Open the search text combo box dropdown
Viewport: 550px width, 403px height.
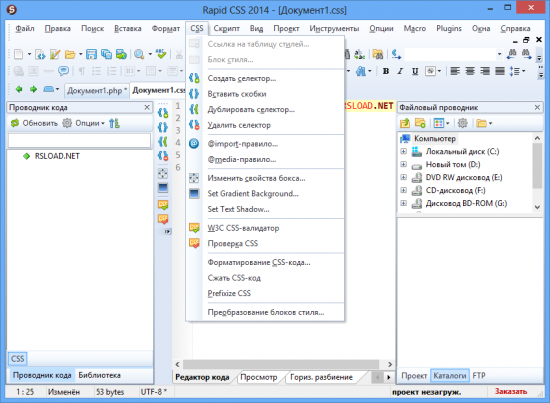pyautogui.click(x=499, y=54)
